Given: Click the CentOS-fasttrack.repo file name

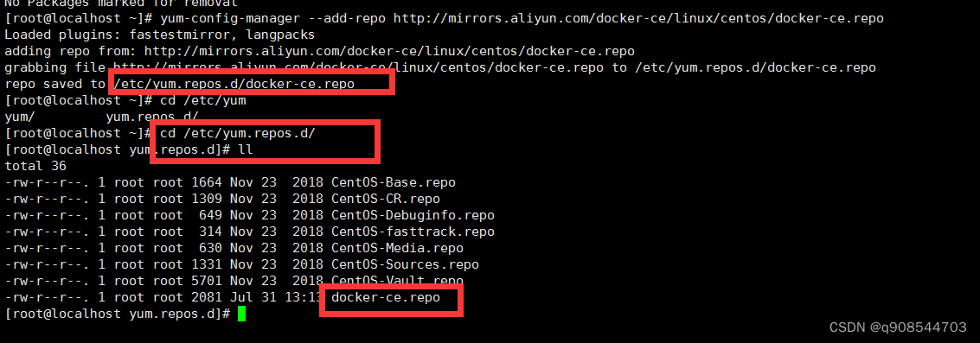Looking at the screenshot, I should [413, 232].
